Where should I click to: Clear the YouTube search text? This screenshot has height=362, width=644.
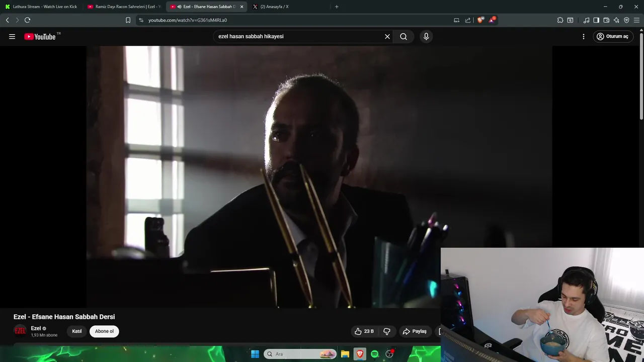click(x=387, y=36)
